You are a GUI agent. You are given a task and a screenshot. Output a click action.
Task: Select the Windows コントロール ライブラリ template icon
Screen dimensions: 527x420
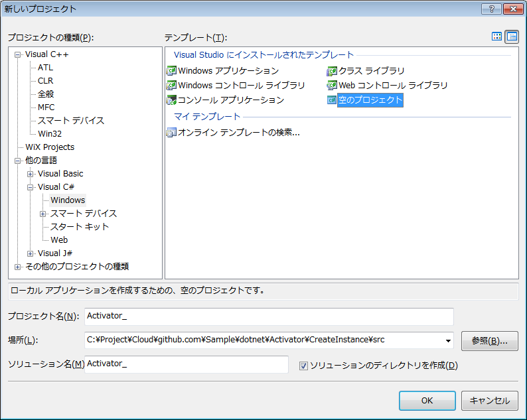click(171, 86)
